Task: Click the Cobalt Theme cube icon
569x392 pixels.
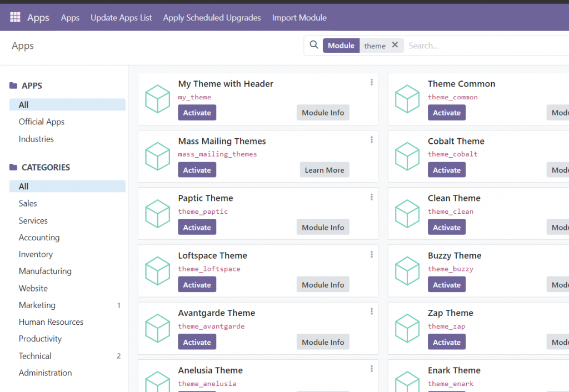Action: [407, 156]
